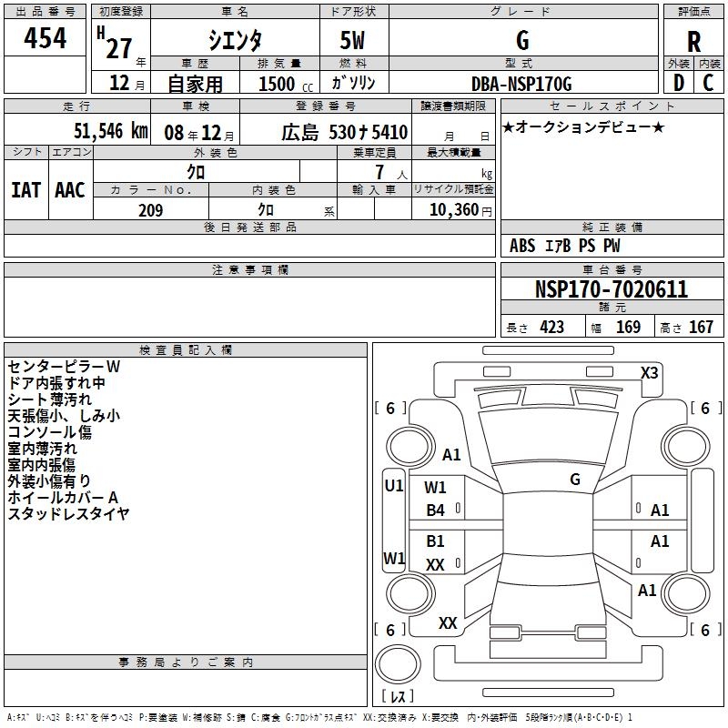Screen dimensions: 728x728
Task: Select length value 423
Action: pos(552,328)
